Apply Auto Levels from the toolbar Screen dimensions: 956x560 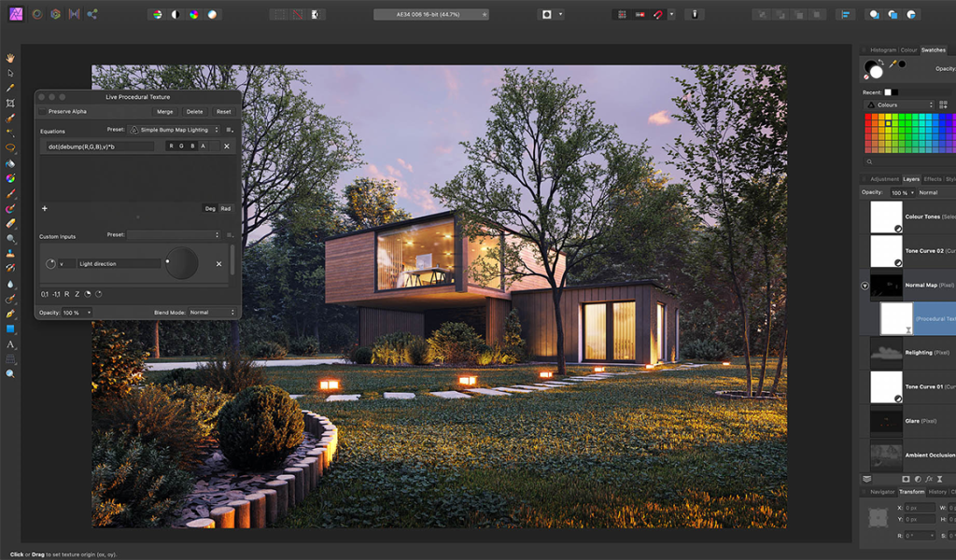[157, 15]
